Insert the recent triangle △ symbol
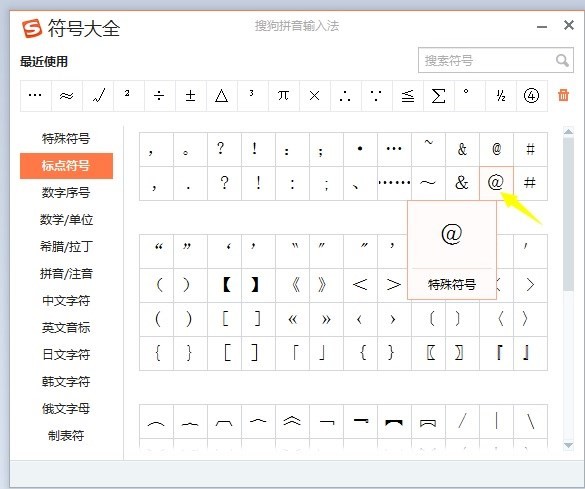The image size is (585, 489). (x=222, y=96)
